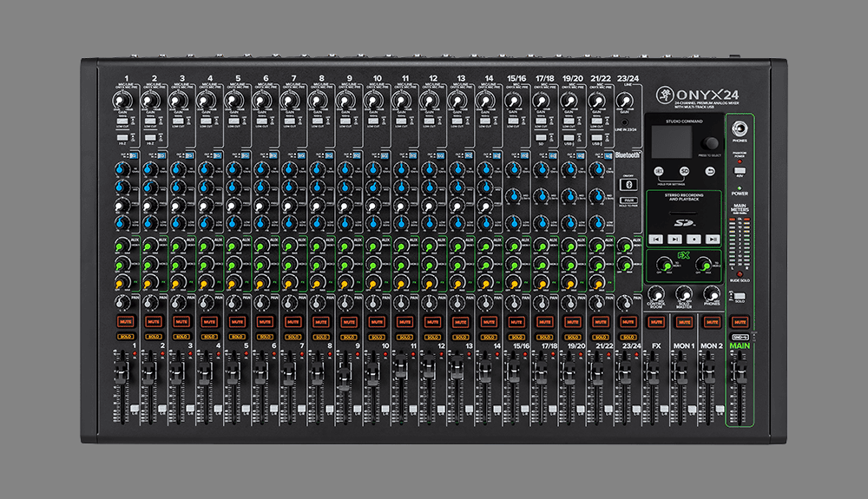The image size is (868, 499).
Task: Solo stereo channel 15/16
Action: pyautogui.click(x=516, y=337)
